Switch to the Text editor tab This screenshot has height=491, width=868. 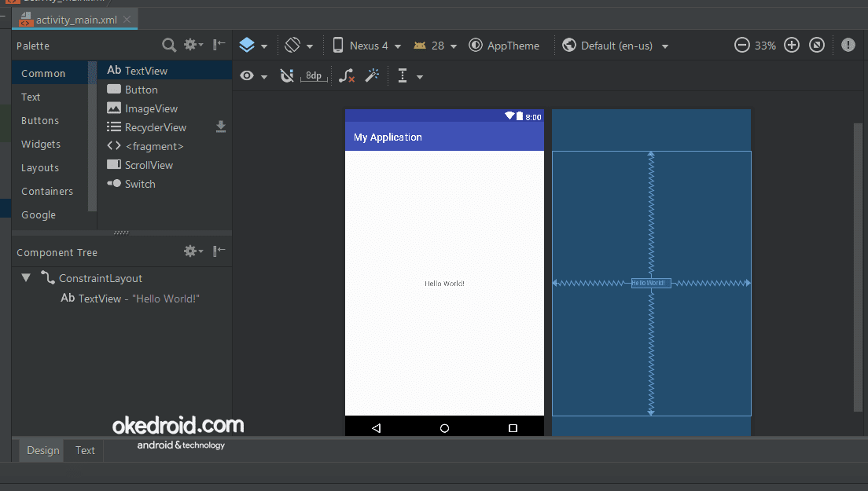coord(84,450)
